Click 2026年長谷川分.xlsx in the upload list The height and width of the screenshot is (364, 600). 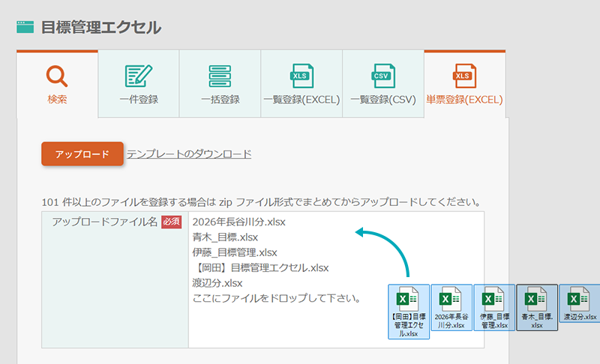pos(239,222)
